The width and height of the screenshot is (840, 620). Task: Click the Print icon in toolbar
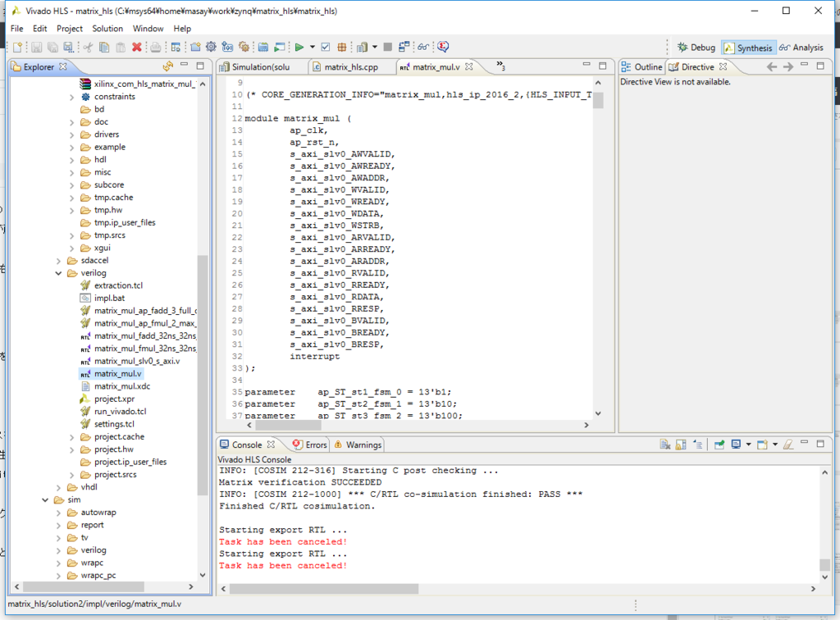155,47
